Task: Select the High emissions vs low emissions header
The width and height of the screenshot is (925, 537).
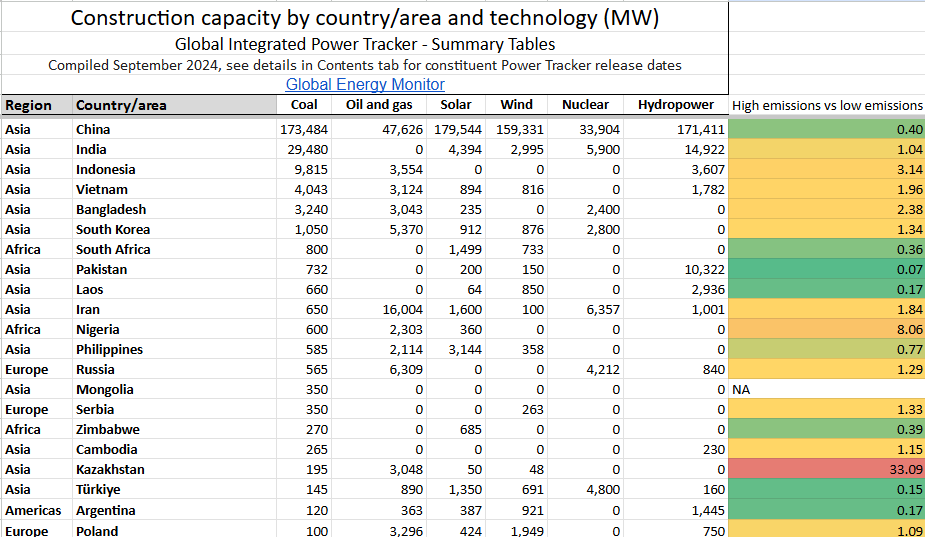Action: (827, 105)
